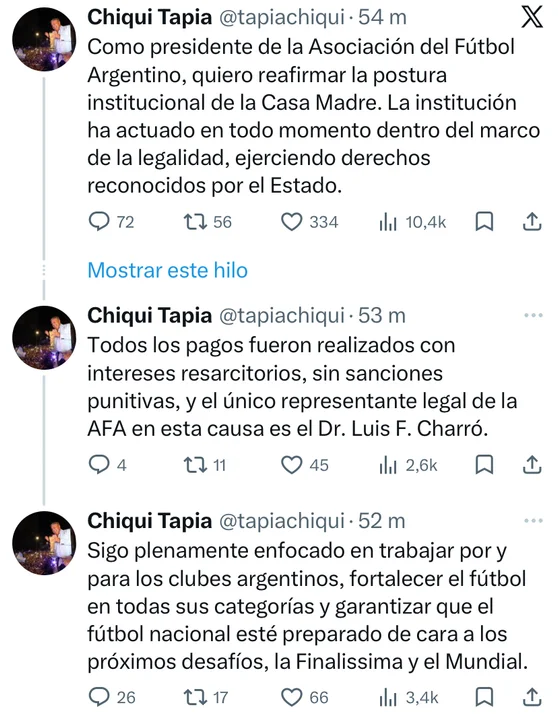
Task: Open 'Mostrar este hilo' thread link
Action: [168, 270]
